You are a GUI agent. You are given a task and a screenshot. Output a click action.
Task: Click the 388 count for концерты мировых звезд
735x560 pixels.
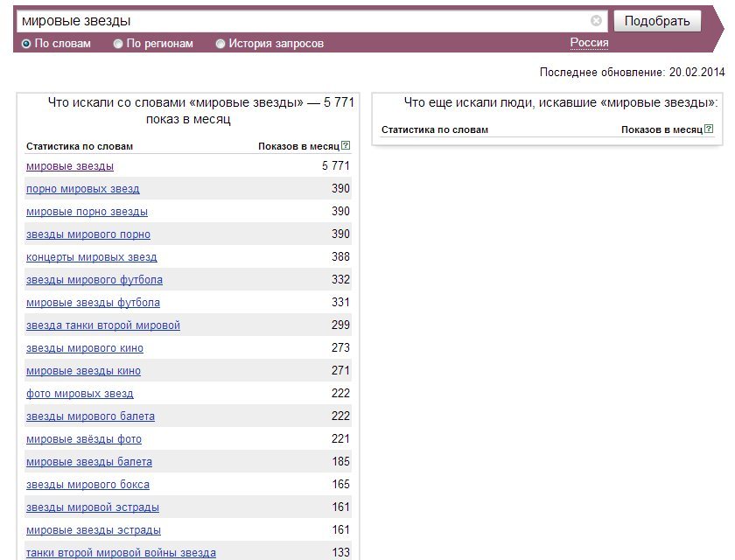(x=340, y=256)
